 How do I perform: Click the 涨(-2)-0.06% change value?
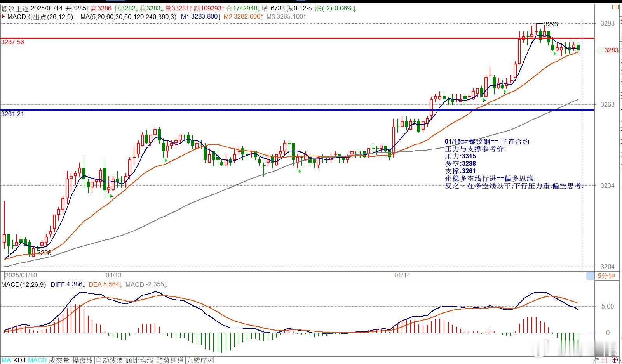point(336,8)
